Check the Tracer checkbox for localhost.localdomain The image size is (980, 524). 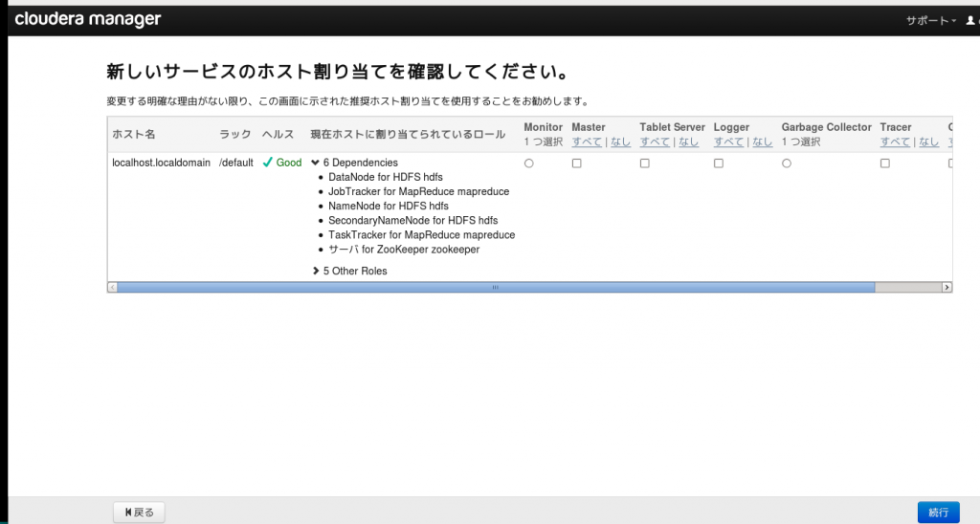tap(884, 163)
